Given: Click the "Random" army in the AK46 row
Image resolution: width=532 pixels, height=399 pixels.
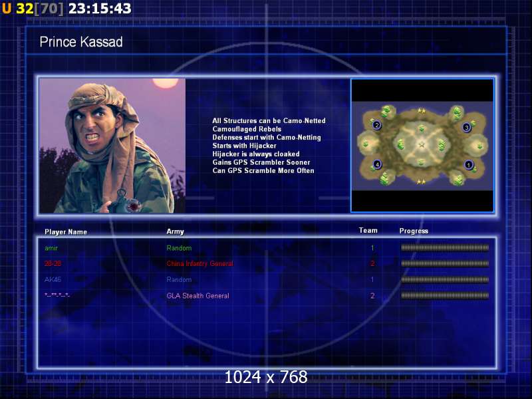Looking at the screenshot, I should click(x=179, y=279).
